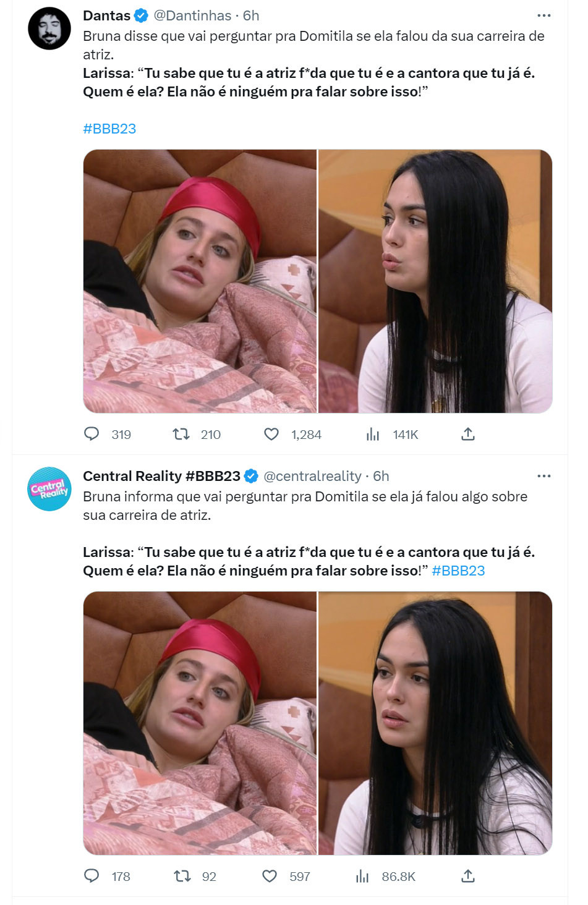Visit the @Dantinhas handle link
588x905 pixels.
point(192,15)
